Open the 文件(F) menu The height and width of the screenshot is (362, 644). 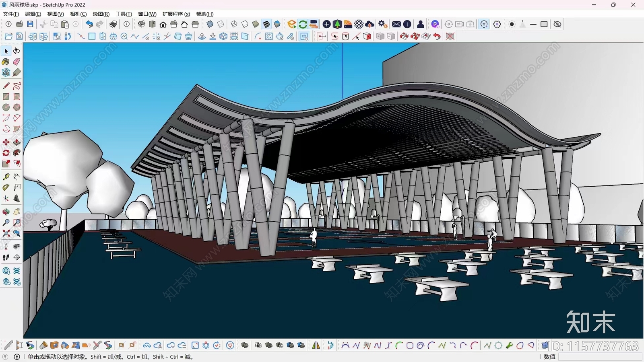[11, 14]
